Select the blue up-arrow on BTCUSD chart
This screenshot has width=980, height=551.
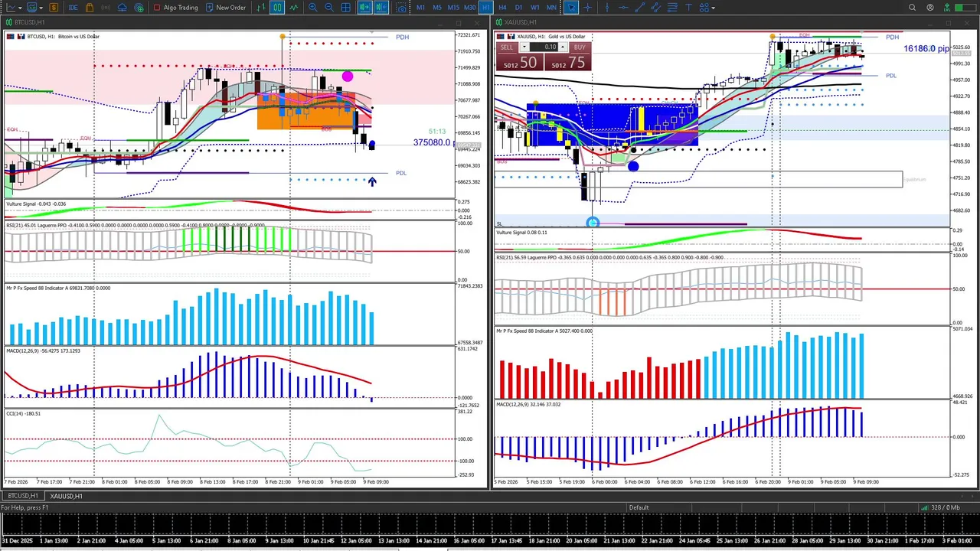coord(371,181)
